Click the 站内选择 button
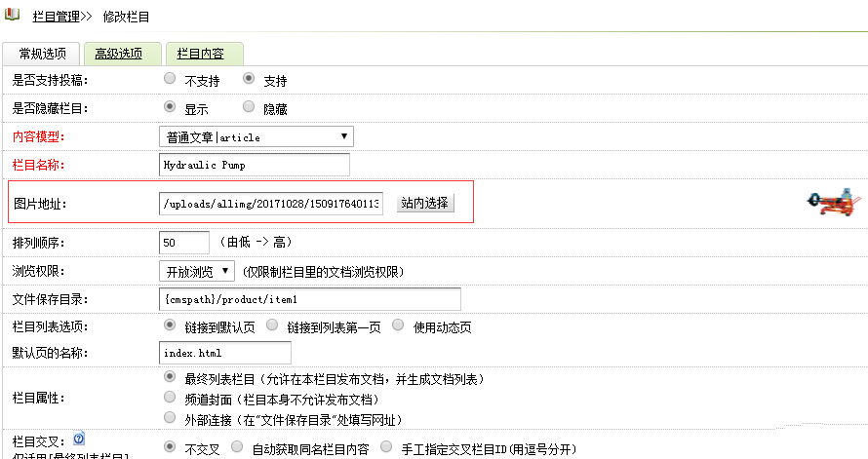 pos(424,203)
